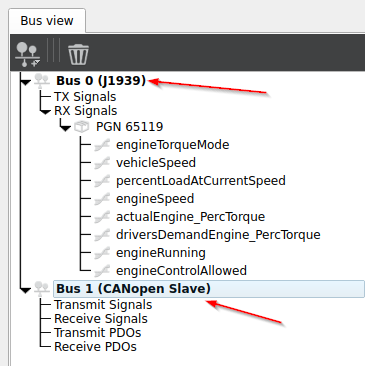365x366 pixels.
Task: Select Bus 1 (CANopen Slave) row
Action: click(x=209, y=289)
